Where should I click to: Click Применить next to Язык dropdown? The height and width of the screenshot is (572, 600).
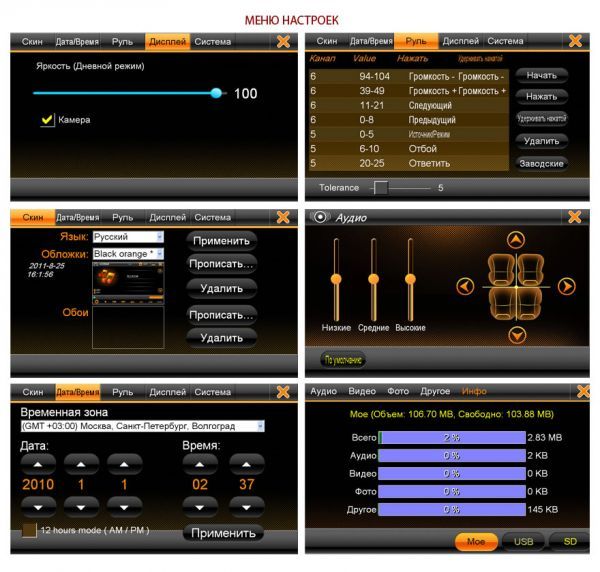tap(221, 241)
